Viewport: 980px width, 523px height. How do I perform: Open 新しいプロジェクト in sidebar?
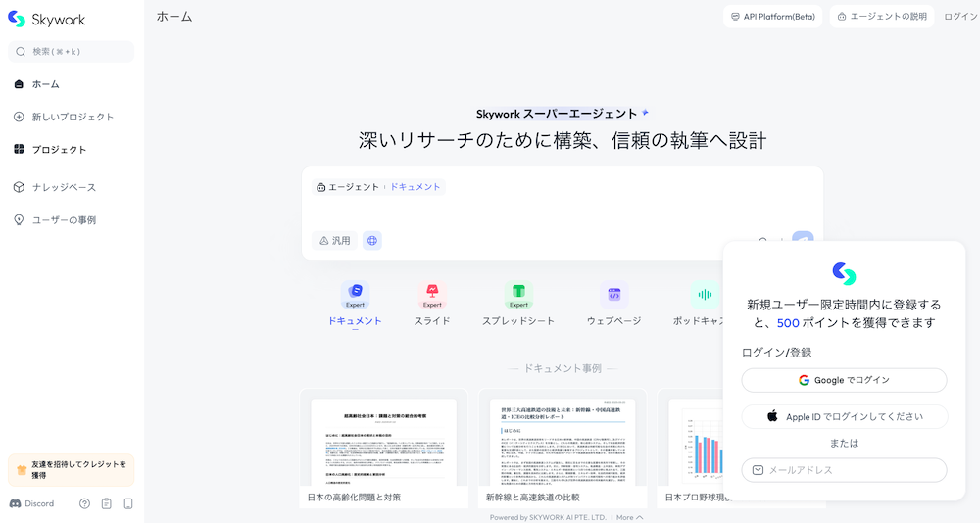[x=73, y=117]
